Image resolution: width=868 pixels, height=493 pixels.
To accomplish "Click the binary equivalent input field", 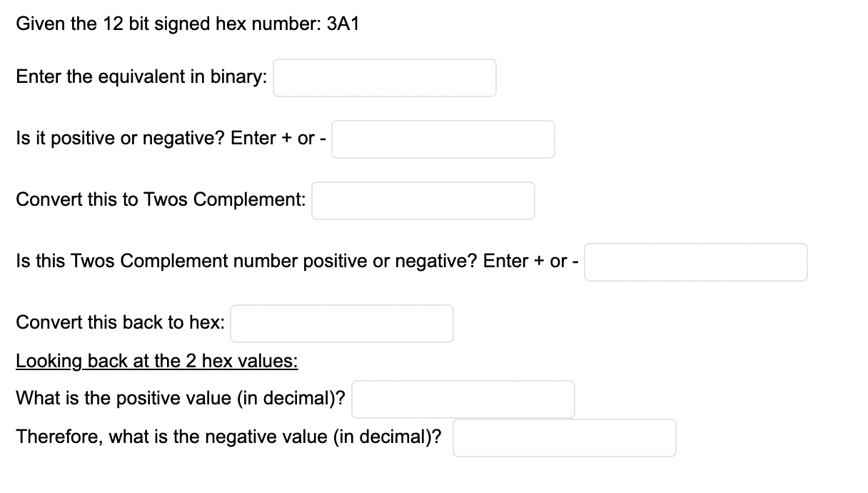I will [385, 78].
